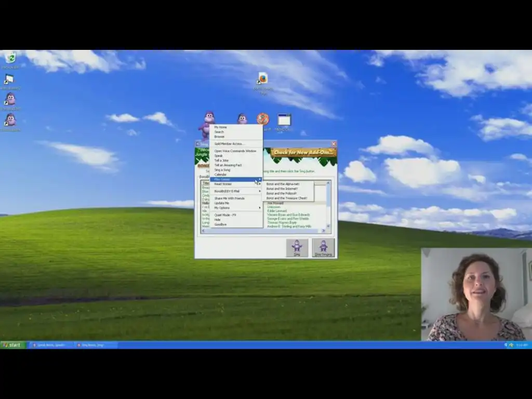Image resolution: width=532 pixels, height=399 pixels.
Task: Click the Stop Singing gorilla button
Action: (x=323, y=248)
